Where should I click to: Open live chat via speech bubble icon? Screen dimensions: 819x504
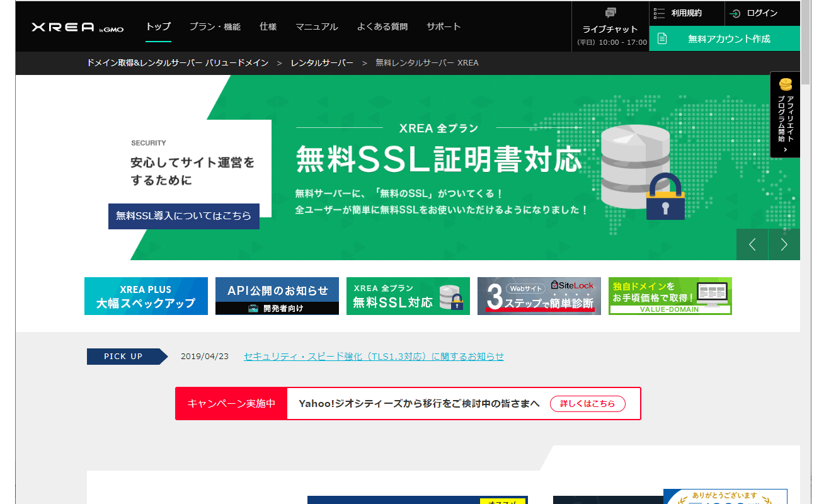pyautogui.click(x=610, y=13)
